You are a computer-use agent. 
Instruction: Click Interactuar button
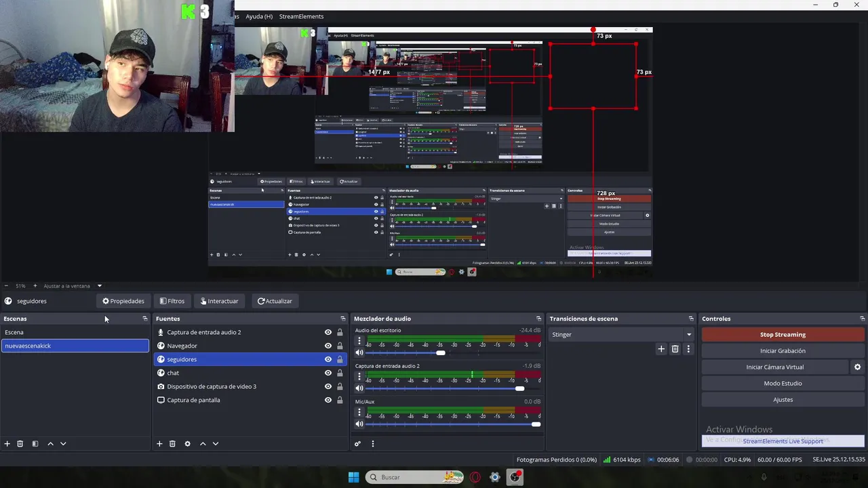click(220, 301)
